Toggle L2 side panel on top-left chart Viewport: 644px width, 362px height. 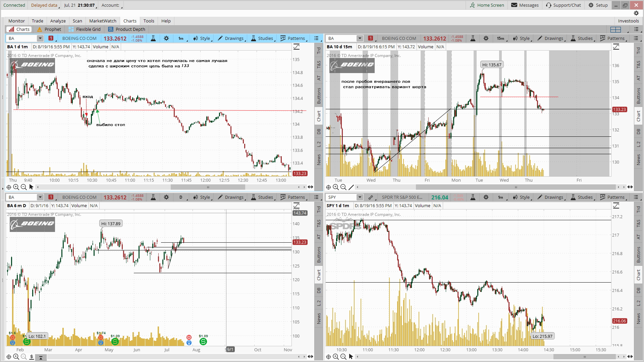tap(319, 144)
